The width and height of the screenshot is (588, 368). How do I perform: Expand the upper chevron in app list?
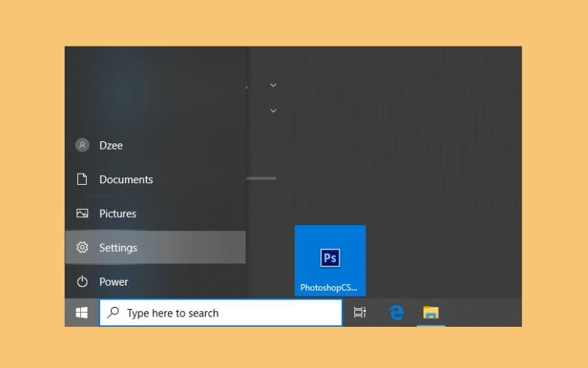coord(273,85)
